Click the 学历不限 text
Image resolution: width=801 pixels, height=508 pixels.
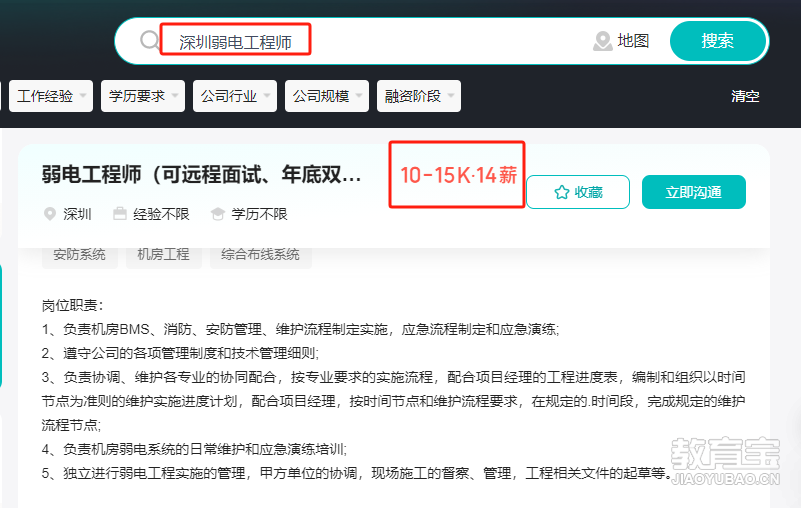point(259,214)
